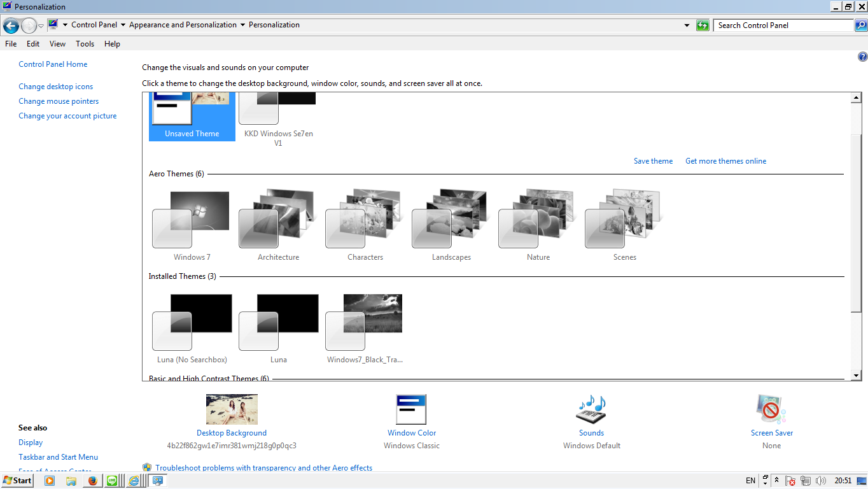Launch Firefox from the taskbar
Image resolution: width=868 pixels, height=489 pixels.
92,481
